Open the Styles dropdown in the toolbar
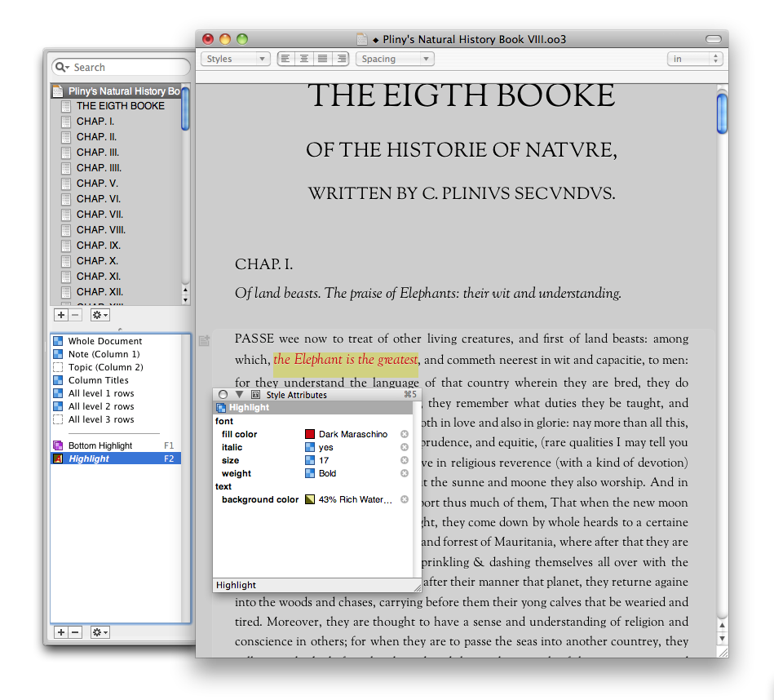 point(235,59)
